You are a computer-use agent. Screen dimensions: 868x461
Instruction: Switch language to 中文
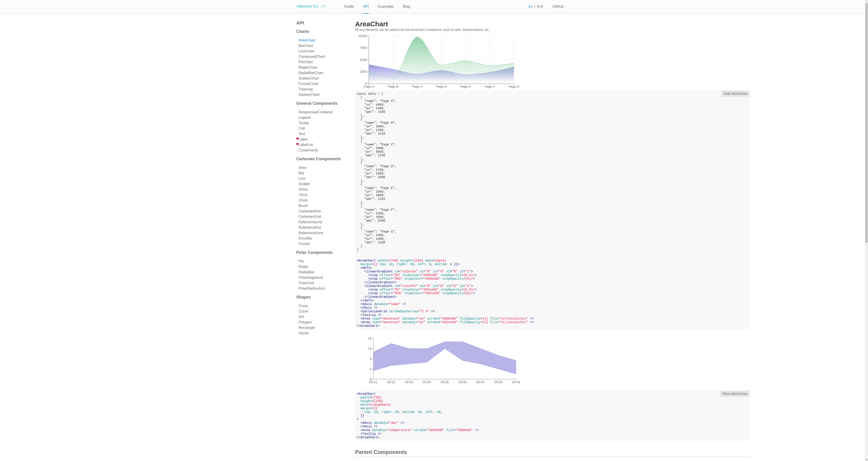click(540, 6)
